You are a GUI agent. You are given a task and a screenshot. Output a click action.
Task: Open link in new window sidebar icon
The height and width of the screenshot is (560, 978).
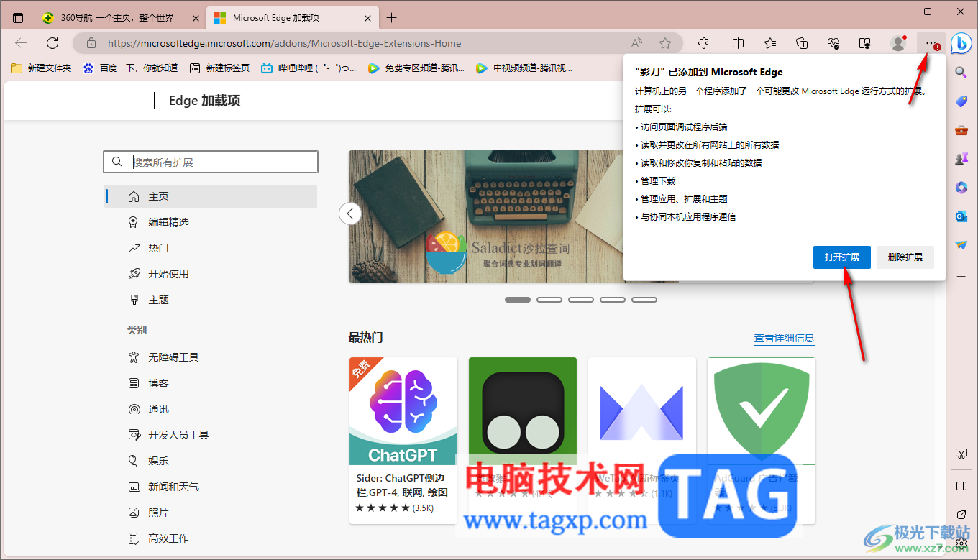(x=961, y=515)
